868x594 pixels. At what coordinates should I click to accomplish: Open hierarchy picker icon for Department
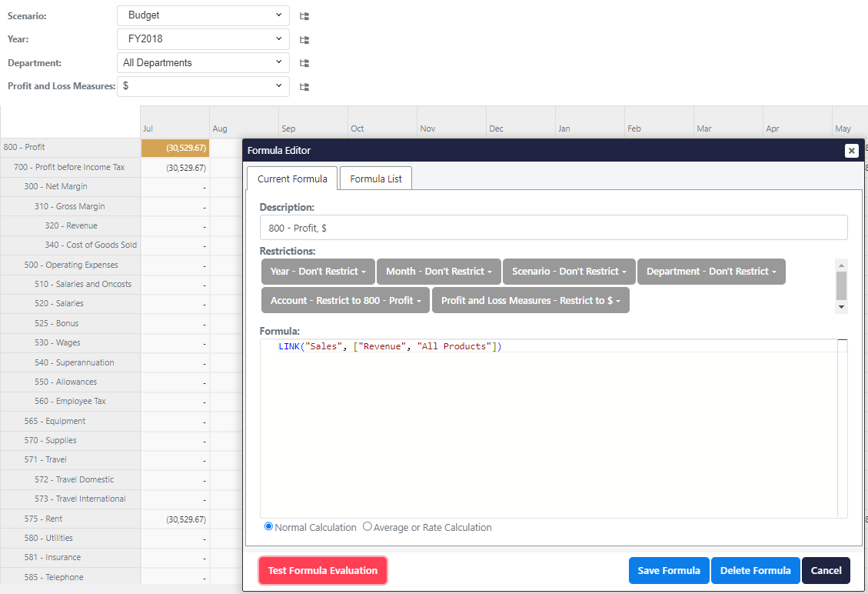click(304, 63)
